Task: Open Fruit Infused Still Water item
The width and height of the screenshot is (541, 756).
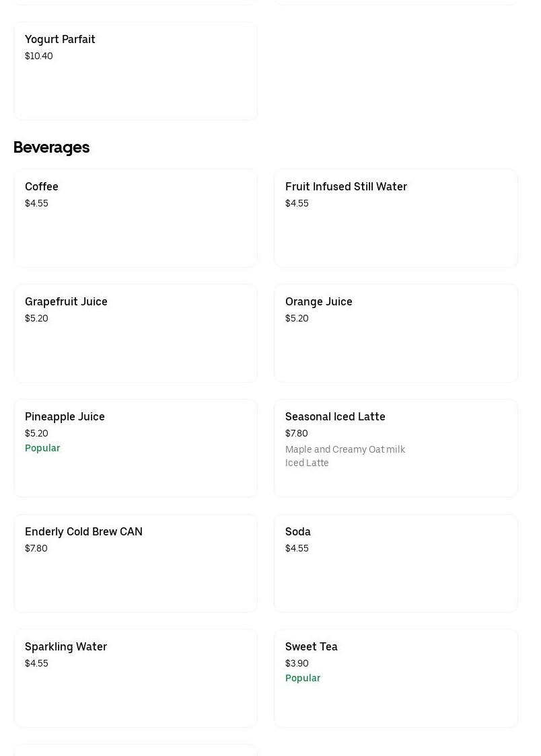Action: 396,218
